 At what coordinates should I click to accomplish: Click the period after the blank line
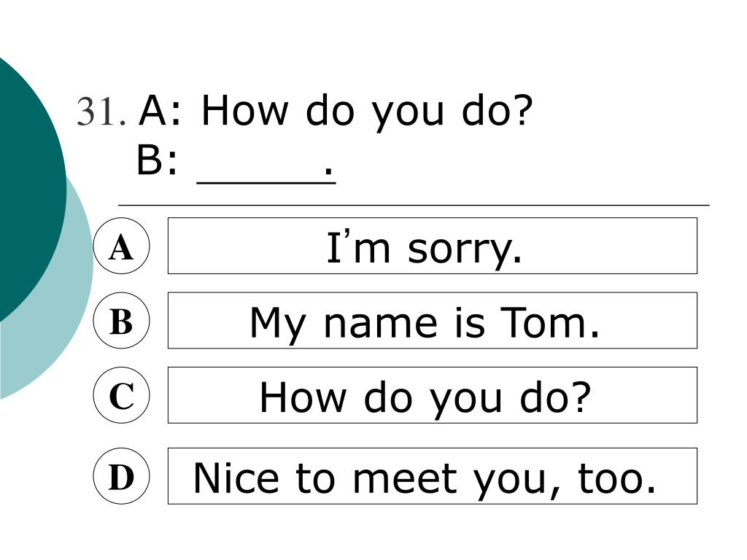(x=328, y=170)
